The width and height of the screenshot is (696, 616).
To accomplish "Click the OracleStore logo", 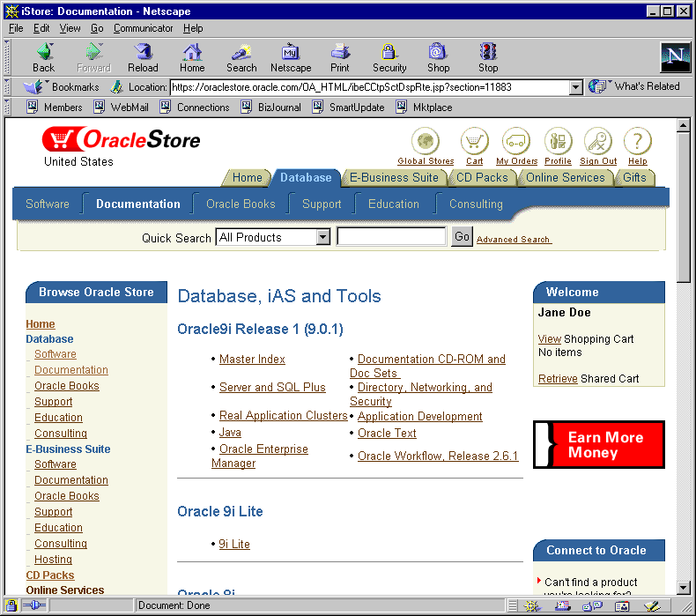I will (121, 139).
